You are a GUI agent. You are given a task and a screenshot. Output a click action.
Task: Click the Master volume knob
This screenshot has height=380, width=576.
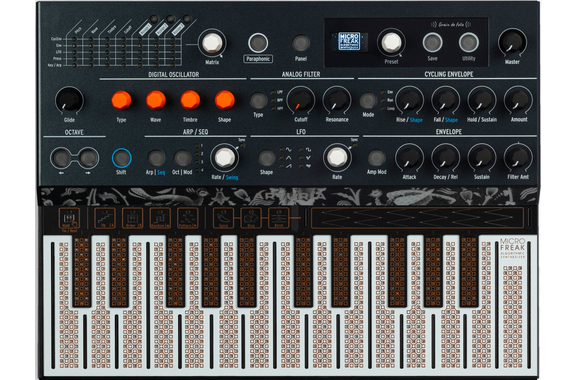512,42
